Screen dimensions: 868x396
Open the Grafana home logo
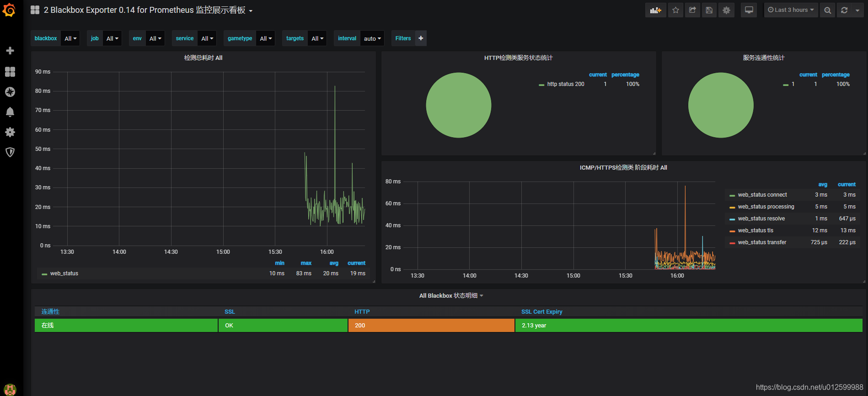pyautogui.click(x=9, y=10)
